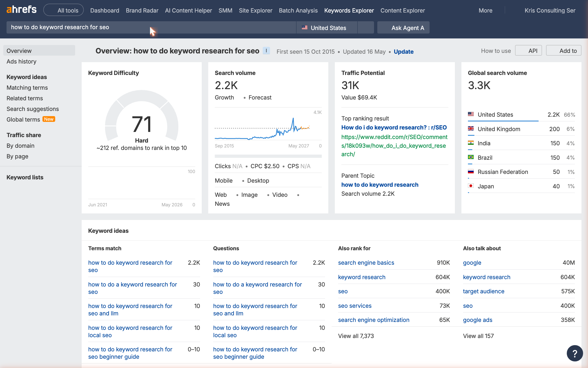Select Forecast under search volume
The width and height of the screenshot is (588, 368).
click(260, 97)
